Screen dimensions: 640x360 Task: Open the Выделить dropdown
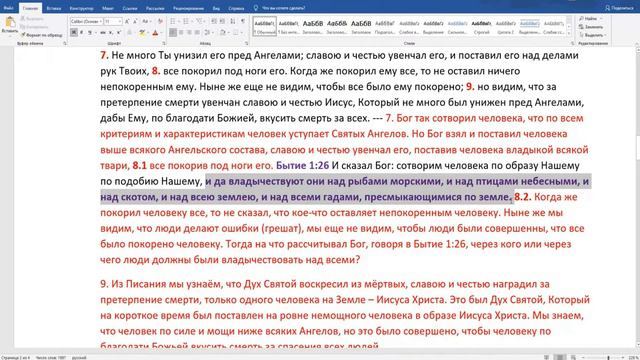[593, 35]
